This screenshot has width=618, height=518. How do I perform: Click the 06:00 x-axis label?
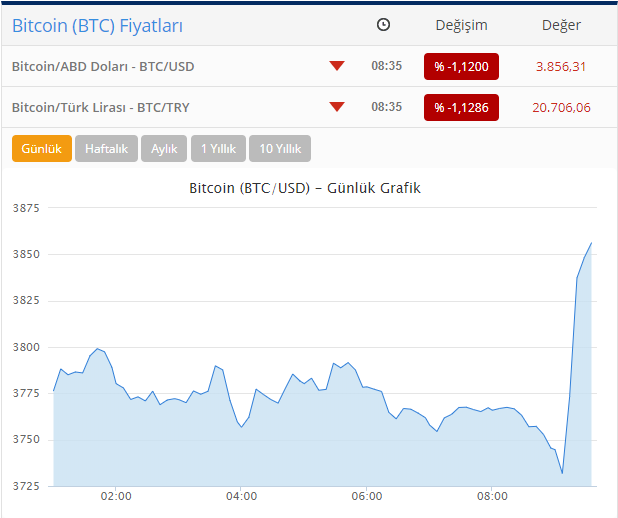pos(367,496)
